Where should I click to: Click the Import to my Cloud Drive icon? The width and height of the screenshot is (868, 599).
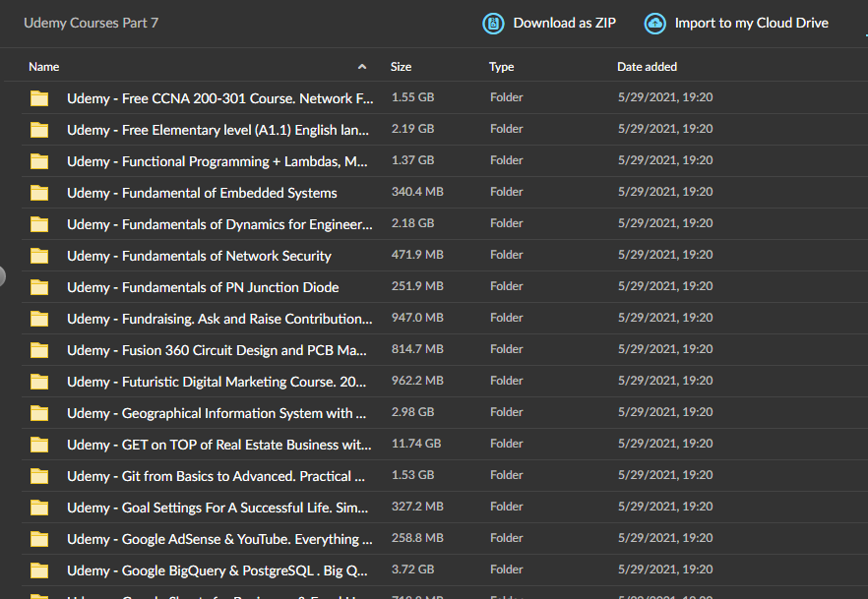(654, 24)
